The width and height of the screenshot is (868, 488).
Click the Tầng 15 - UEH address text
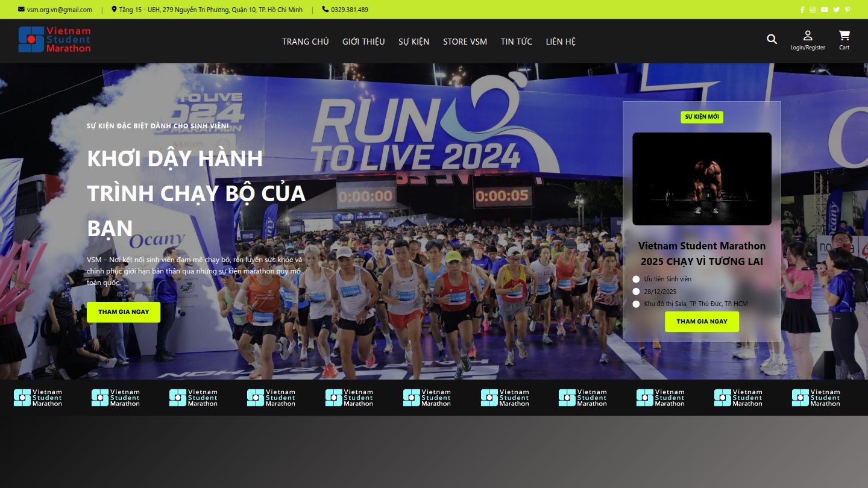point(211,10)
